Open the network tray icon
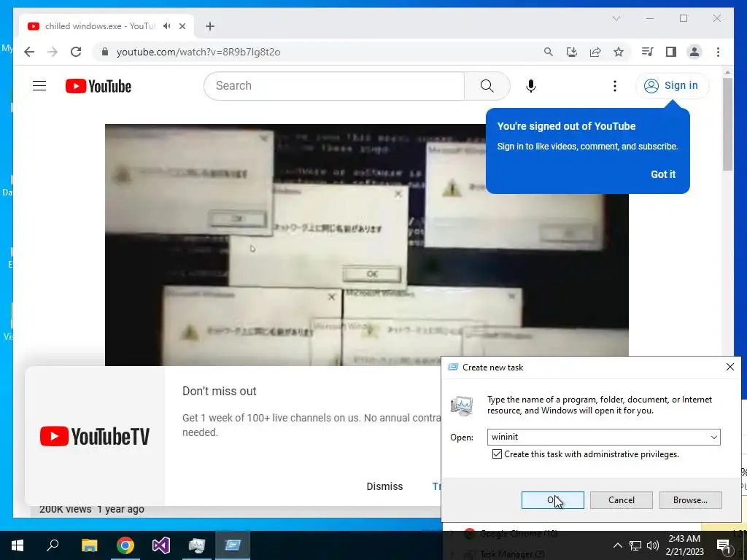Screen dimensions: 747x560 tap(635, 545)
